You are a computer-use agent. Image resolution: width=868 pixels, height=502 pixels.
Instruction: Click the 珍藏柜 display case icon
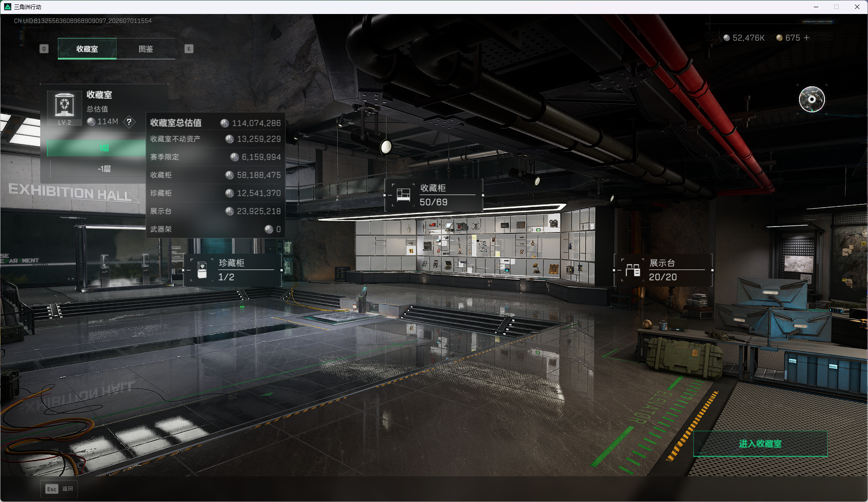tap(202, 270)
